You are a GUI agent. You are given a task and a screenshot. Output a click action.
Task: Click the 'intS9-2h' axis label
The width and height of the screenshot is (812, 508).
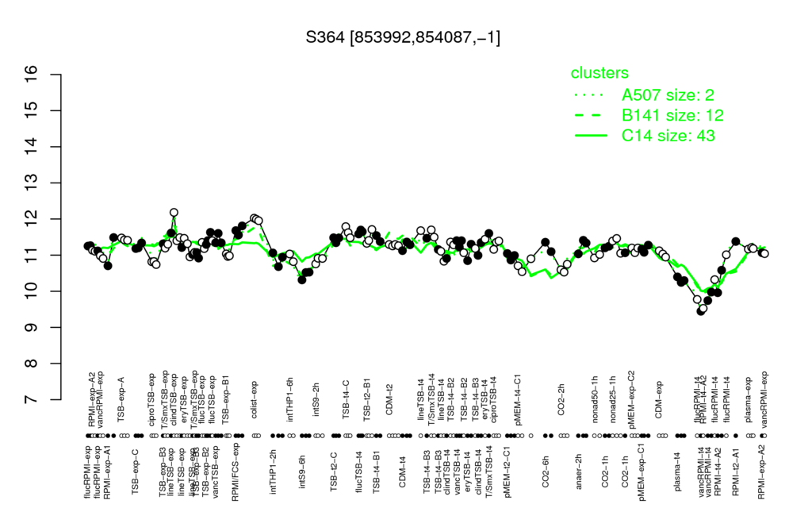(316, 401)
